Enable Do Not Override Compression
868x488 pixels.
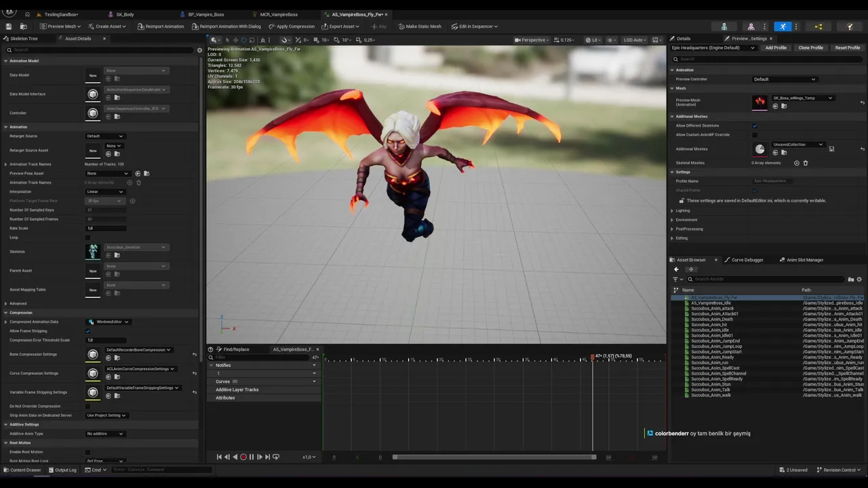[87, 407]
